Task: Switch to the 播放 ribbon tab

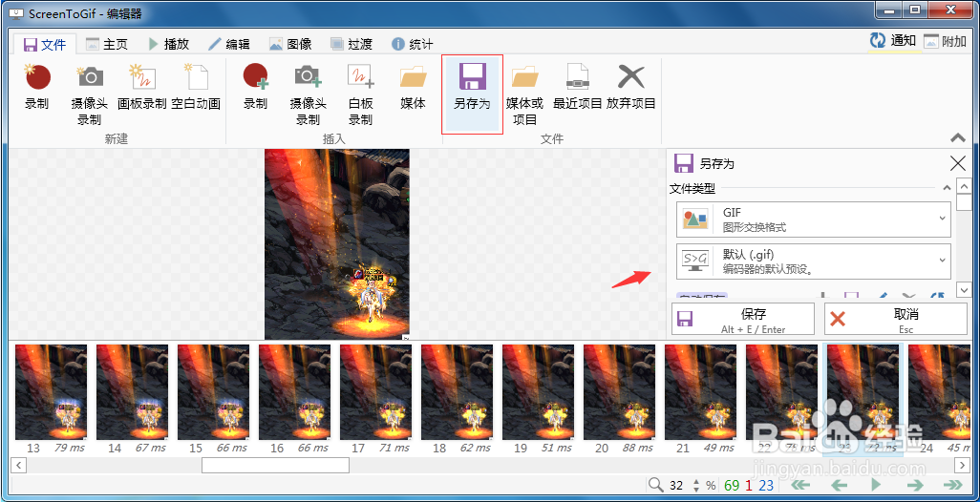Action: (168, 44)
